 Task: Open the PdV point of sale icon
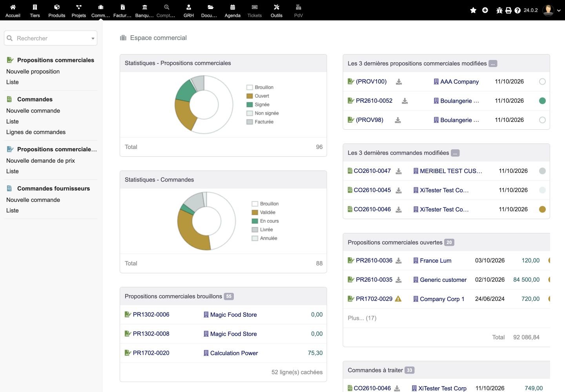coord(299,7)
